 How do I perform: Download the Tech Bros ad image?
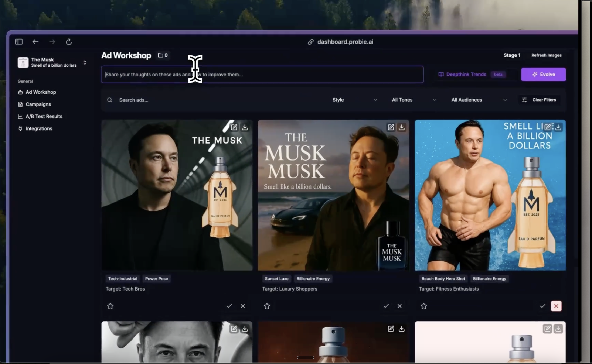pyautogui.click(x=245, y=127)
